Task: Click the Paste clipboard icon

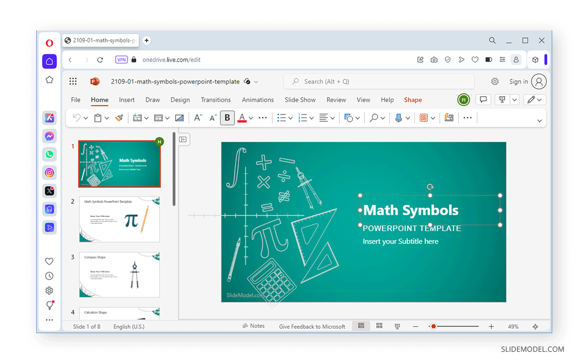Action: 98,118
